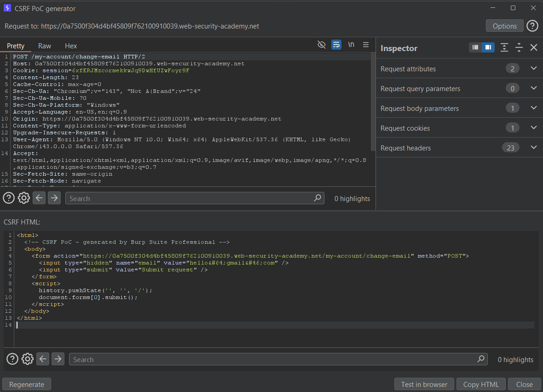The image size is (543, 392).
Task: Select the Pretty tab
Action: point(16,46)
